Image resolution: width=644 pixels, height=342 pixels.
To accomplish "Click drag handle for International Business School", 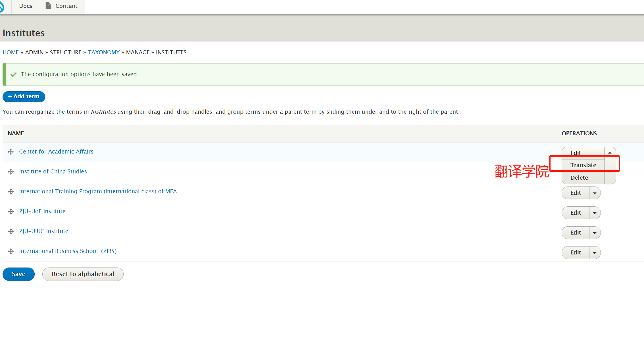I will pyautogui.click(x=11, y=251).
